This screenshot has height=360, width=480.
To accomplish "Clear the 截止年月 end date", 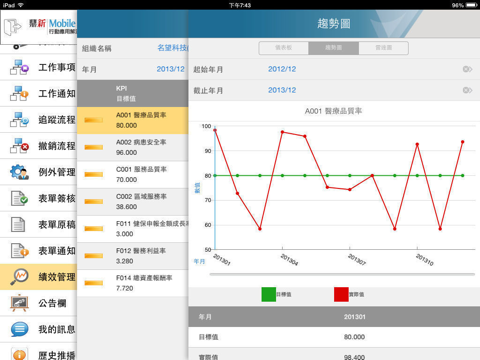I will (x=467, y=90).
